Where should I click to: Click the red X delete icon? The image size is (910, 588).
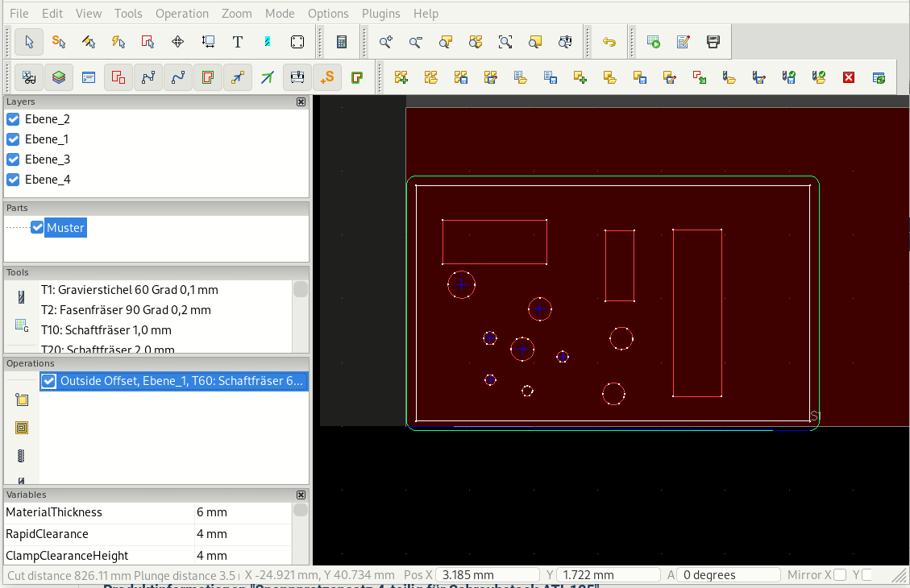pos(849,77)
